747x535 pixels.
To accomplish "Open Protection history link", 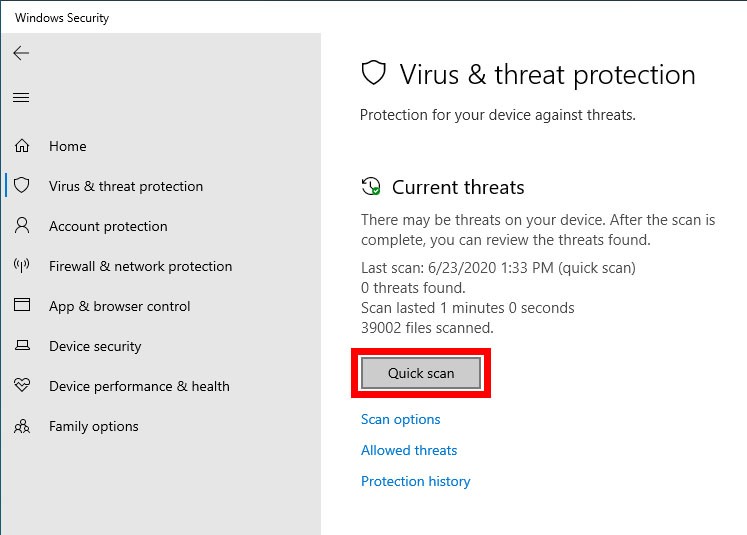I will (x=415, y=481).
